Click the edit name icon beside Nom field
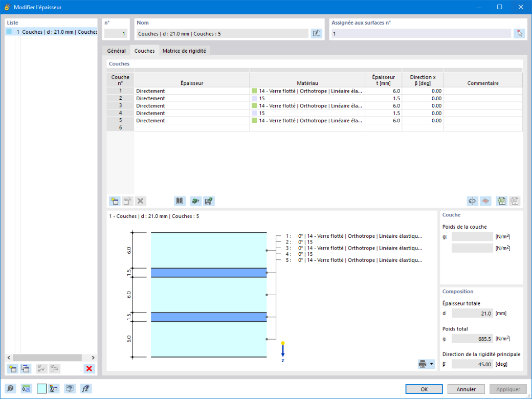The width and height of the screenshot is (532, 399). pyautogui.click(x=316, y=33)
